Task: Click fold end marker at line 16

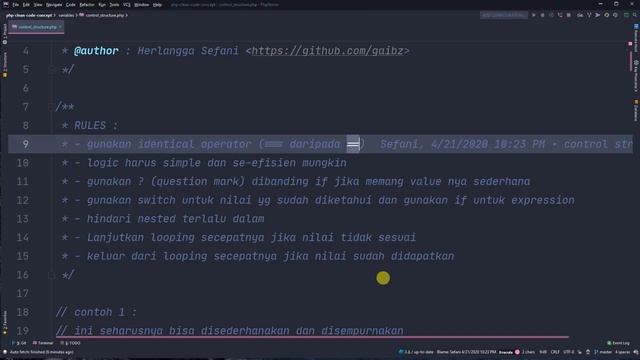Action: coord(51,275)
